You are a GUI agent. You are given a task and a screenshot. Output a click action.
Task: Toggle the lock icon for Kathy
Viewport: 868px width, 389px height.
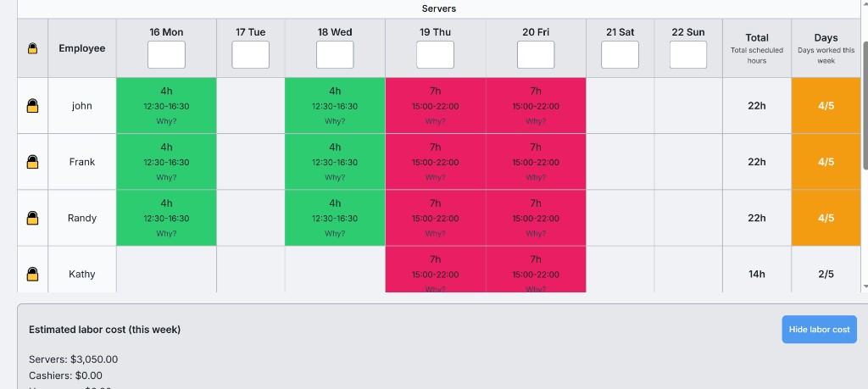(x=32, y=274)
